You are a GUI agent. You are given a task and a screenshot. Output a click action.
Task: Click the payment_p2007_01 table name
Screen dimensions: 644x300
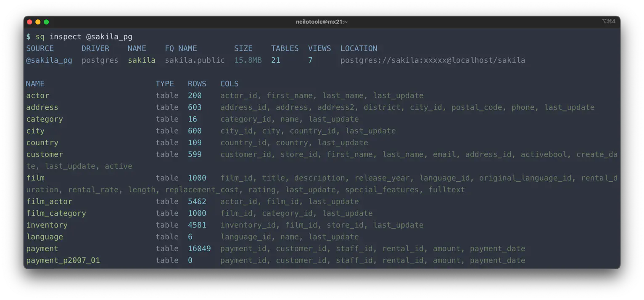(63, 260)
